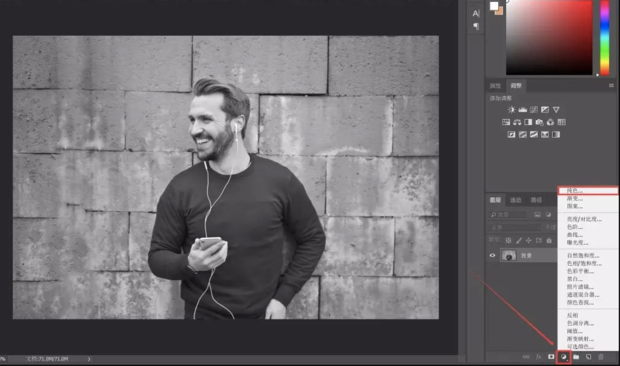Add a Selective Color adjustment using the envelope icon

coord(545,134)
